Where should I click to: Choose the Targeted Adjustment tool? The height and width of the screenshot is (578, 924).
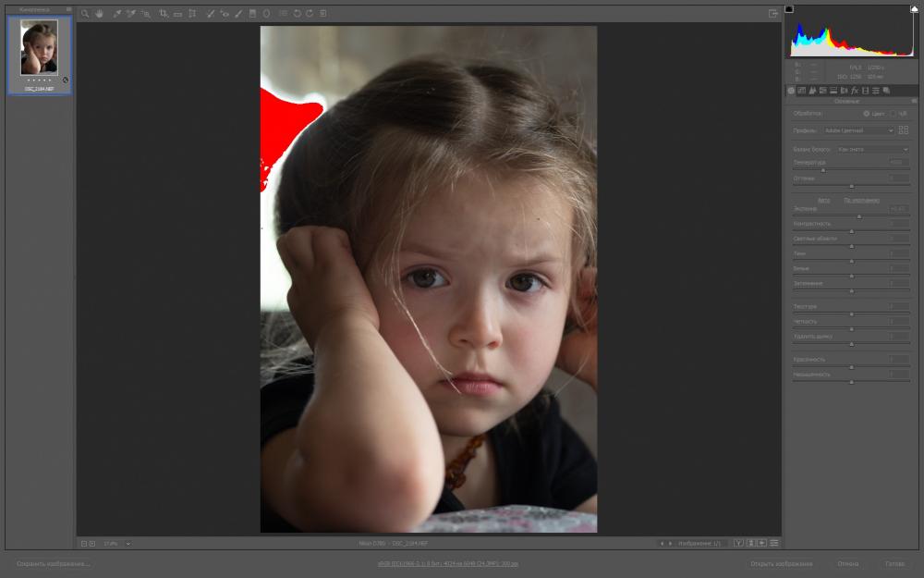coord(146,13)
